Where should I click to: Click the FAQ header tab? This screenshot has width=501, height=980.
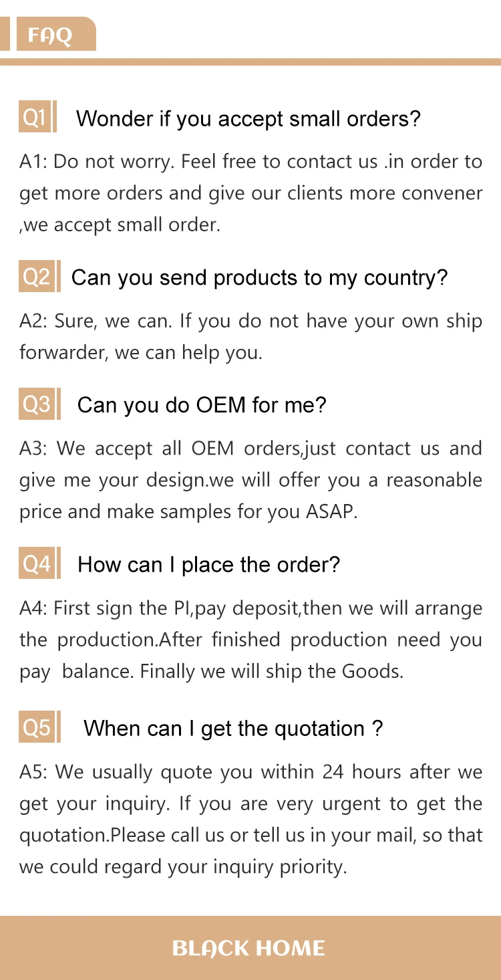(x=55, y=34)
